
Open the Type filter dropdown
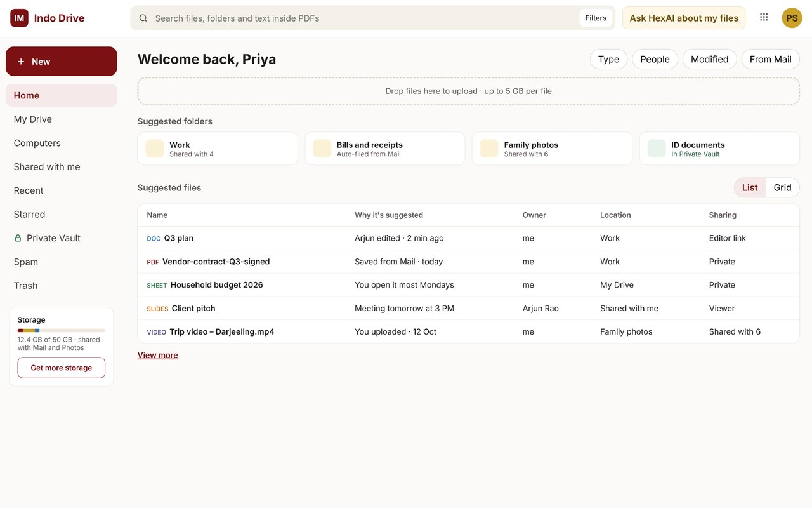click(x=608, y=59)
